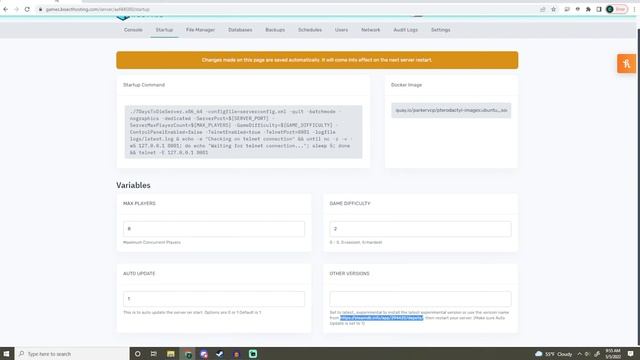Click the Other Versions input field
The image size is (640, 360).
coord(420,299)
